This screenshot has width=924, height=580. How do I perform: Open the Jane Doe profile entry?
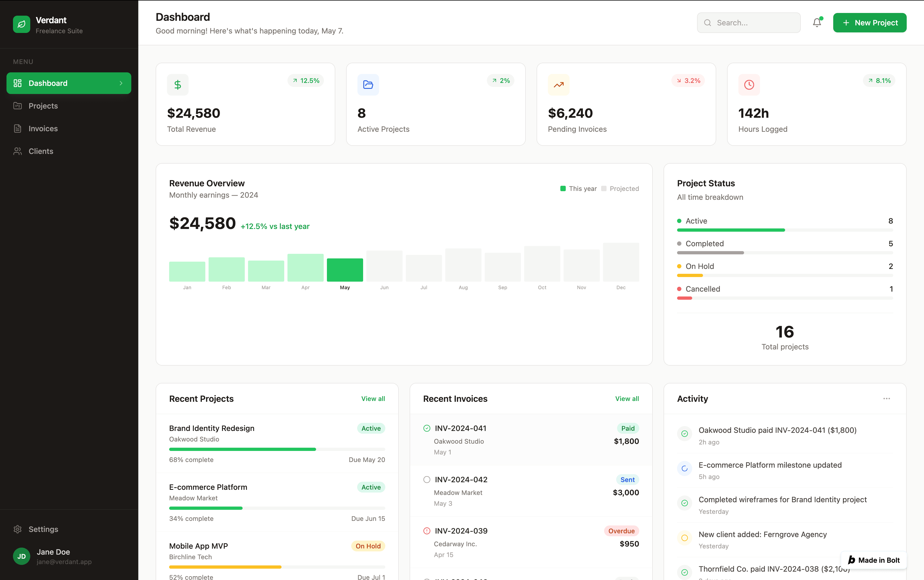[69, 556]
